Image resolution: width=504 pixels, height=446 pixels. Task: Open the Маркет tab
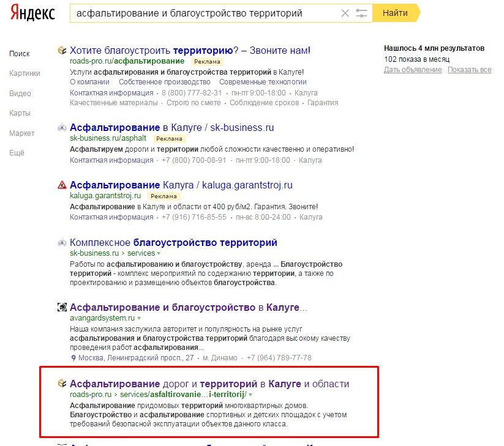[22, 133]
